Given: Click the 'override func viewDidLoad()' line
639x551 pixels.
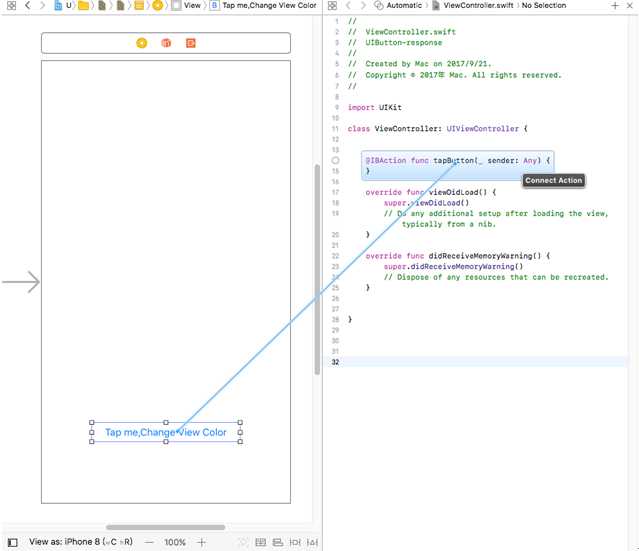Looking at the screenshot, I should (431, 192).
